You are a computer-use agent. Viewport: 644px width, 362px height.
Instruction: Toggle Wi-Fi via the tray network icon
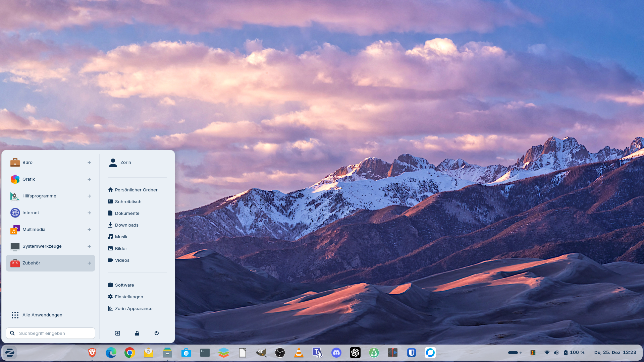click(548, 352)
